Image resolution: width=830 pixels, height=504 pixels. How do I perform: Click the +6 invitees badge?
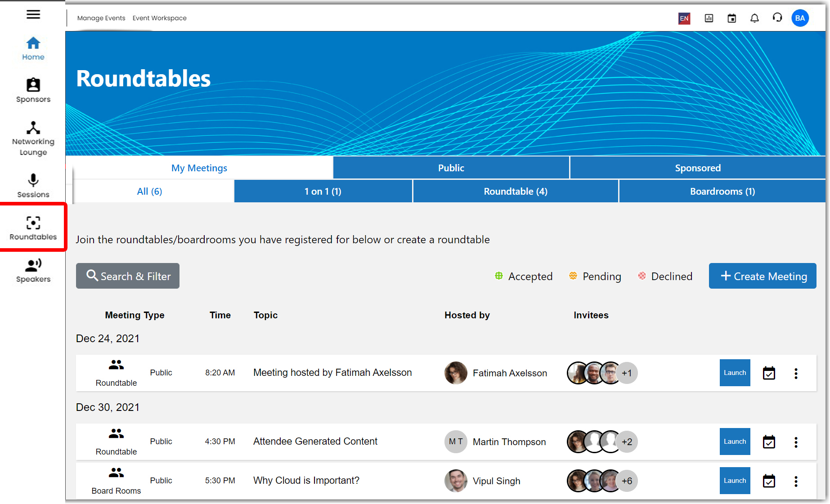click(x=627, y=481)
